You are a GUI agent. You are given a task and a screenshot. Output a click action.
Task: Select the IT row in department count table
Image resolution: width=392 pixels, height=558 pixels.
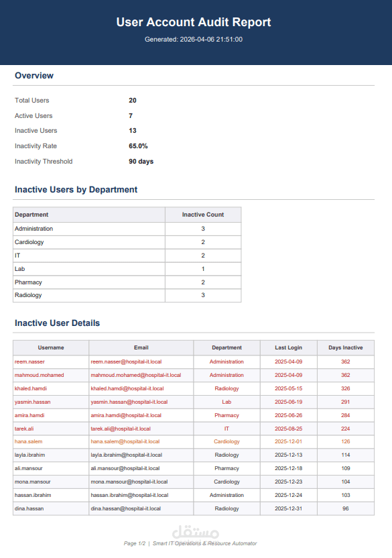point(127,256)
